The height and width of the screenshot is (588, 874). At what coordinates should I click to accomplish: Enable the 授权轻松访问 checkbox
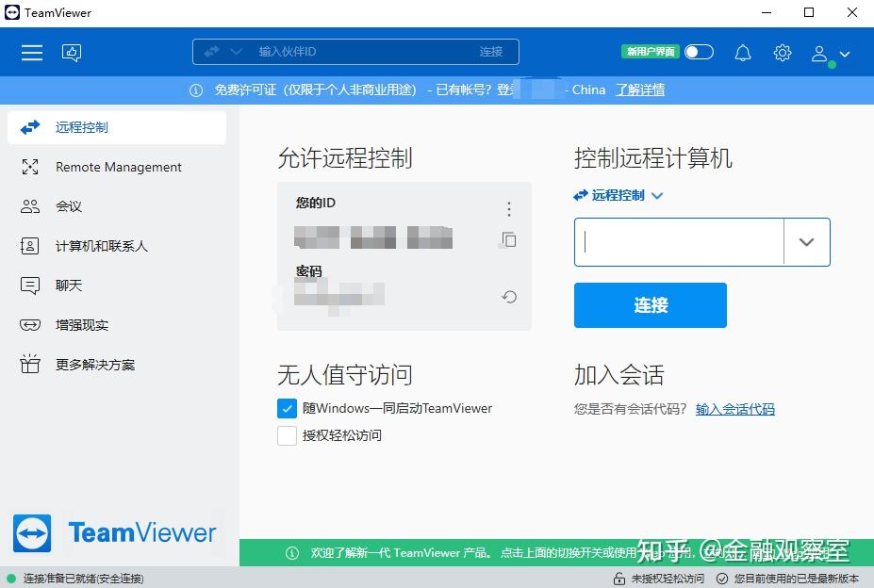tap(287, 435)
